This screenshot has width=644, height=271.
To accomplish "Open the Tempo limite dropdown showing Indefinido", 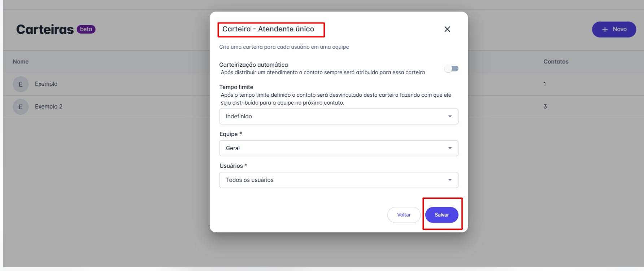I will 338,117.
